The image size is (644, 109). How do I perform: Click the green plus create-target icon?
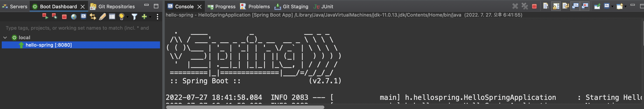pyautogui.click(x=144, y=17)
